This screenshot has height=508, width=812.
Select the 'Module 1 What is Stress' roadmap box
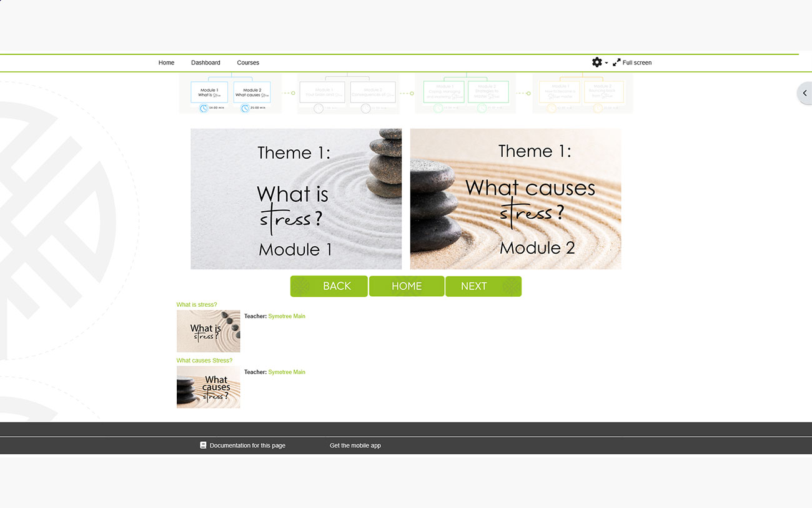pos(209,92)
